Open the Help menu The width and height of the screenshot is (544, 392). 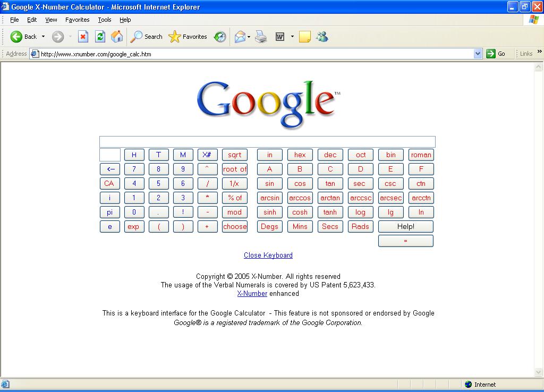pyautogui.click(x=125, y=20)
